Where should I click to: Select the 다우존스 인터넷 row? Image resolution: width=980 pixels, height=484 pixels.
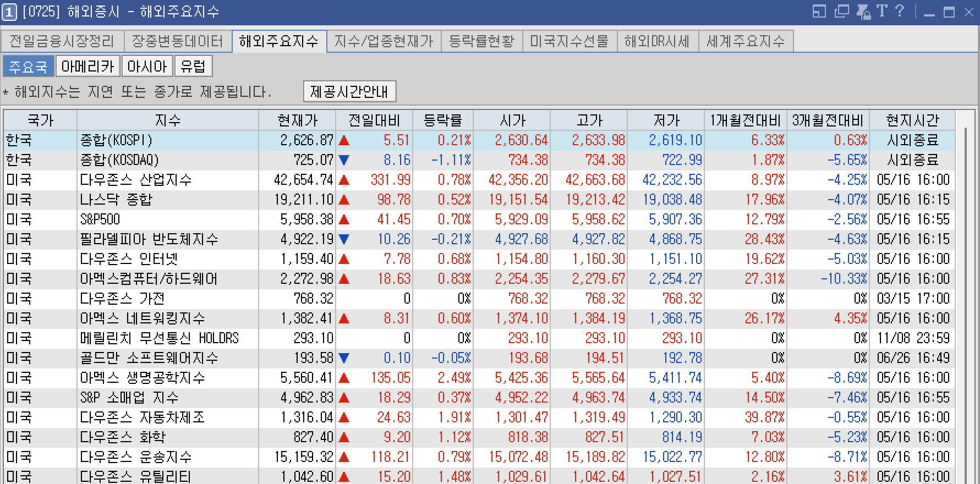point(479,259)
